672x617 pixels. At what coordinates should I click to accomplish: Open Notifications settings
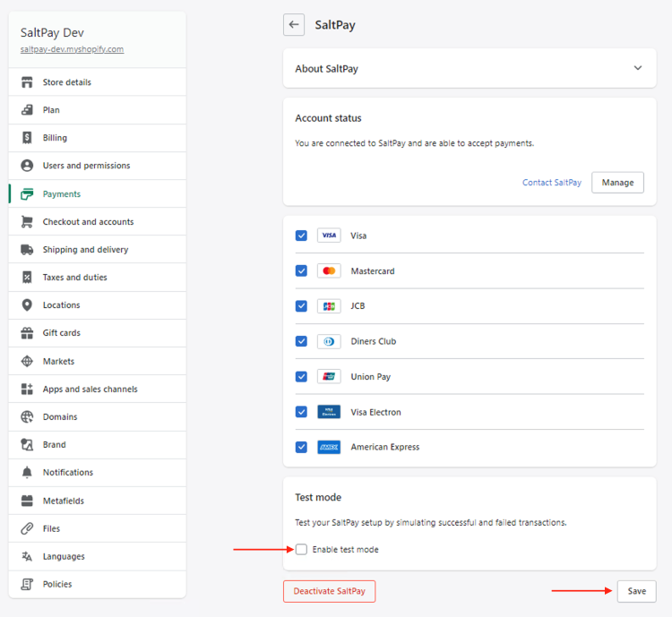(x=98, y=472)
